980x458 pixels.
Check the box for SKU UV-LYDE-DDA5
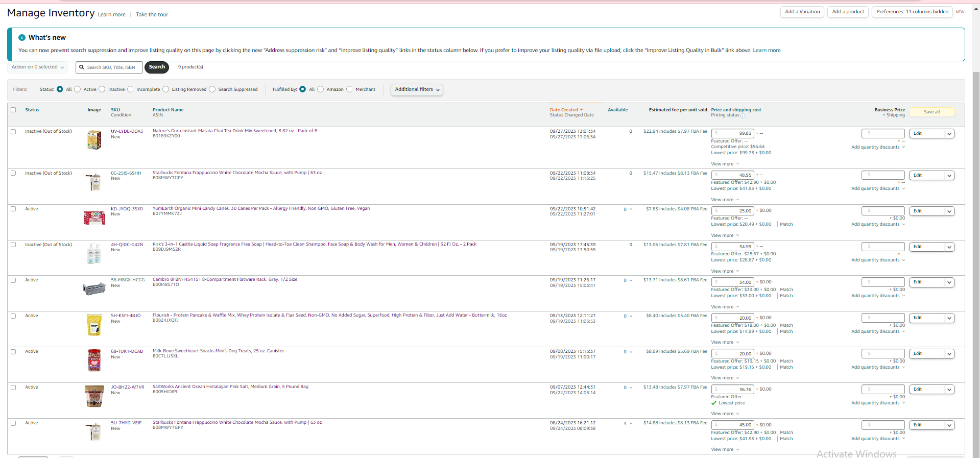[13, 131]
